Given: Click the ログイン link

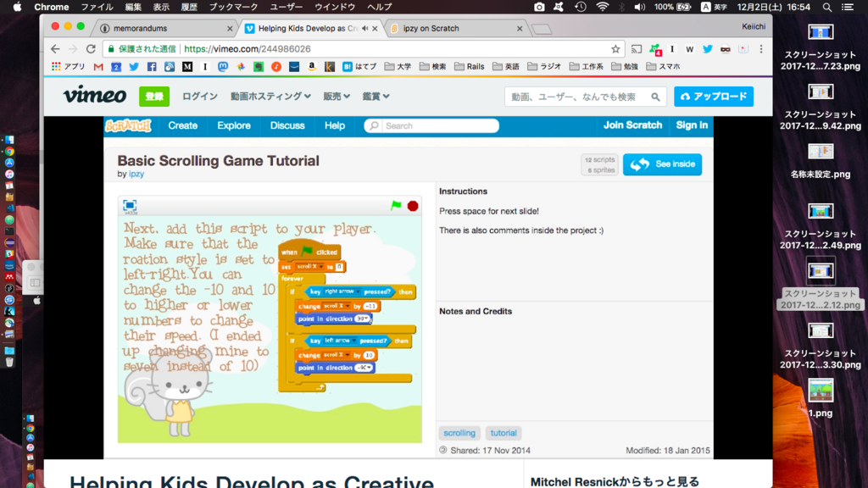Looking at the screenshot, I should [x=200, y=97].
